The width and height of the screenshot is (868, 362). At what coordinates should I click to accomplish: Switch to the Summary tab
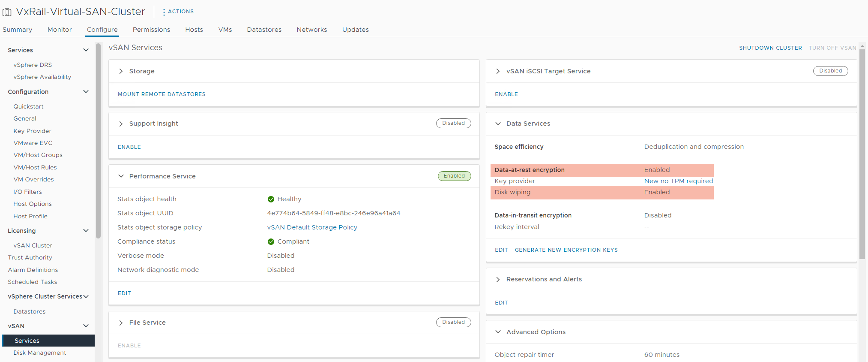pos(18,30)
